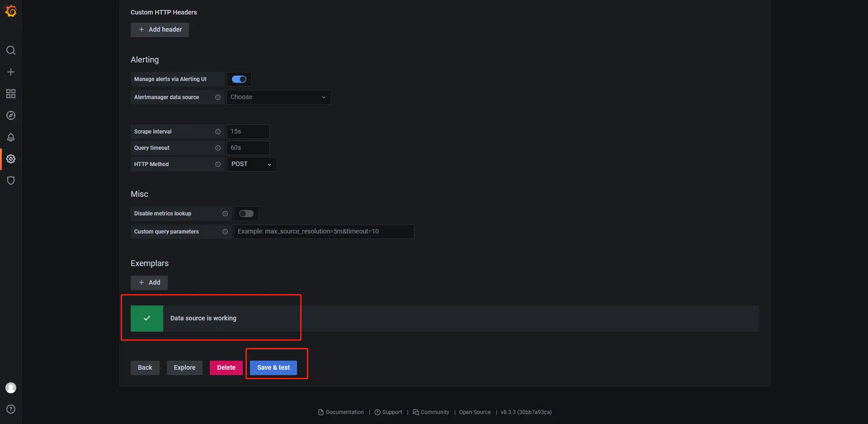Click the Add header button
The height and width of the screenshot is (424, 868).
click(x=160, y=30)
